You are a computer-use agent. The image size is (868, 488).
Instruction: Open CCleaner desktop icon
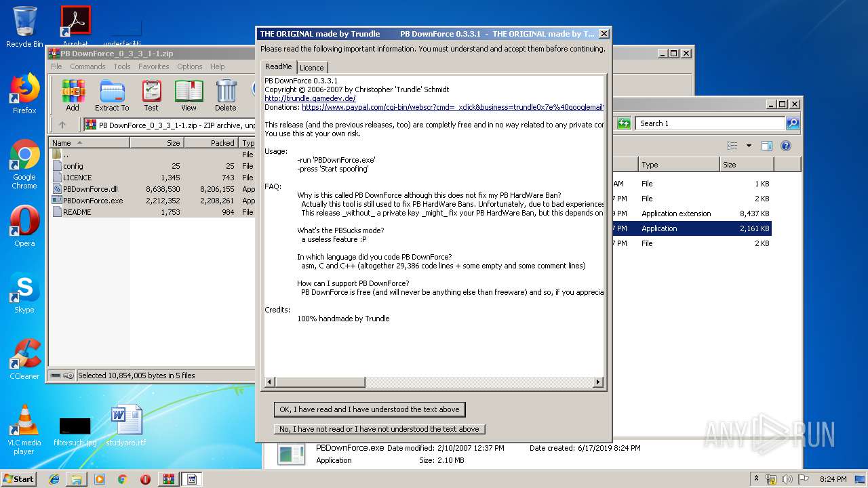click(x=24, y=359)
